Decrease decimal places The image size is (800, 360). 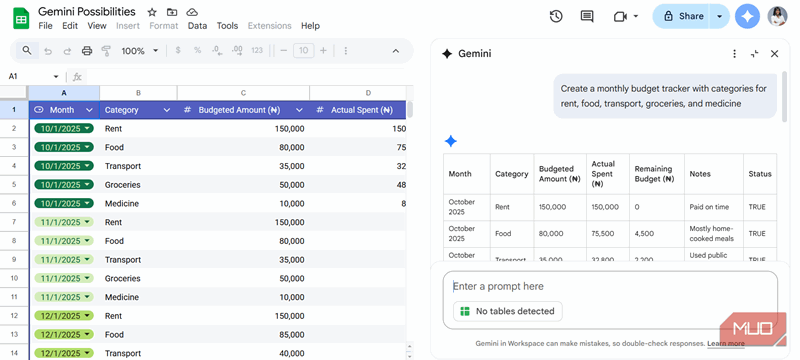point(217,50)
